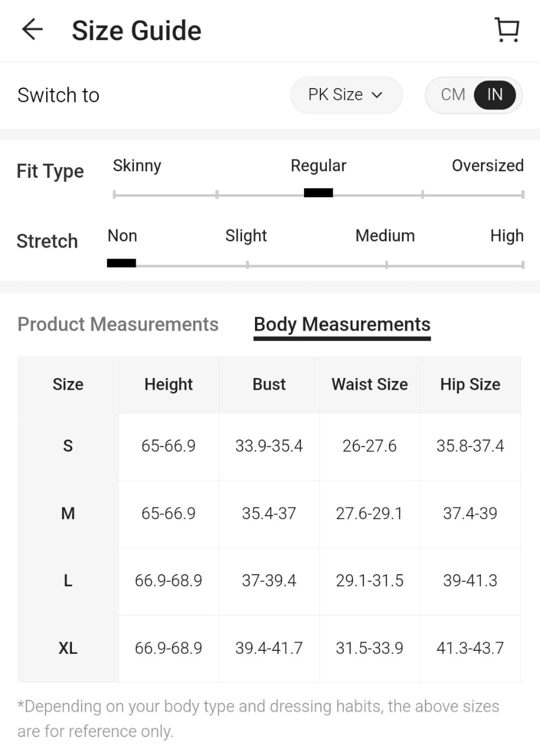Click the M size row label
540x756 pixels.
tap(68, 513)
